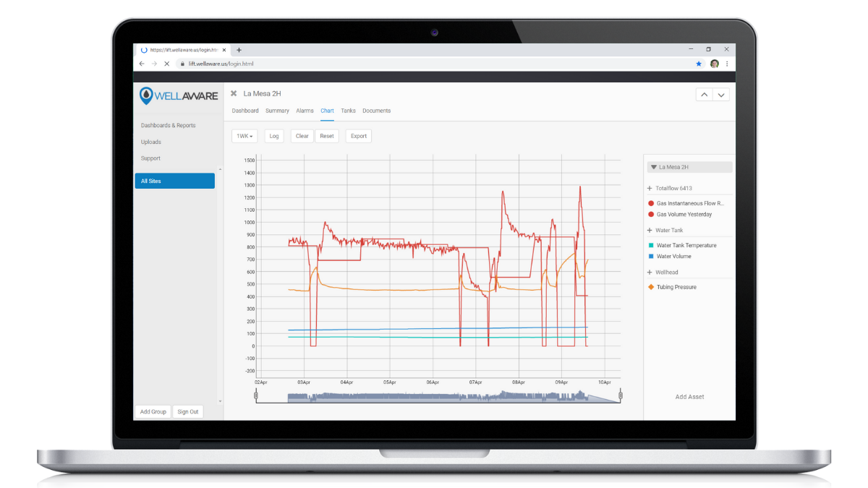Toggle the Tubing Pressure series
This screenshot has width=868, height=488.
coord(676,287)
